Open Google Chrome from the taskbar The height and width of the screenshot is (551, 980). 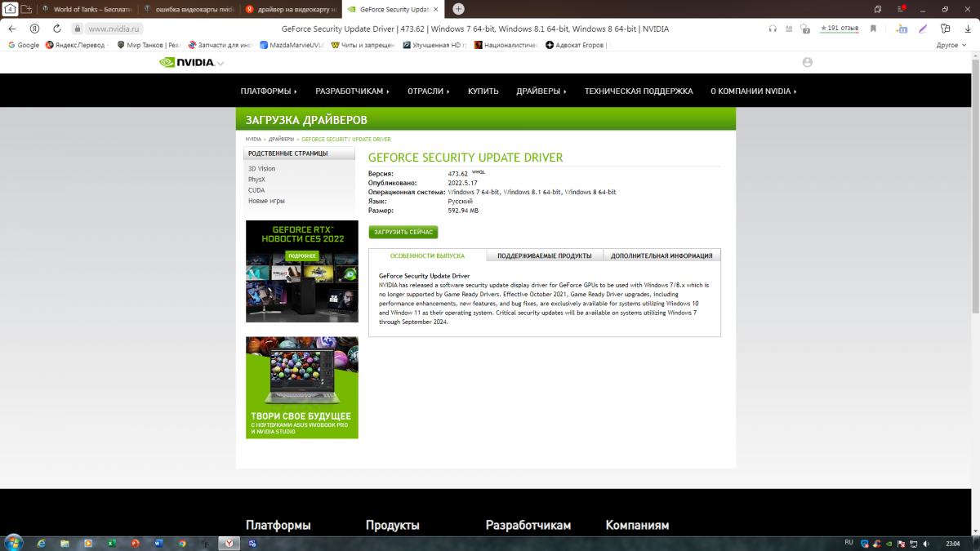pos(182,544)
